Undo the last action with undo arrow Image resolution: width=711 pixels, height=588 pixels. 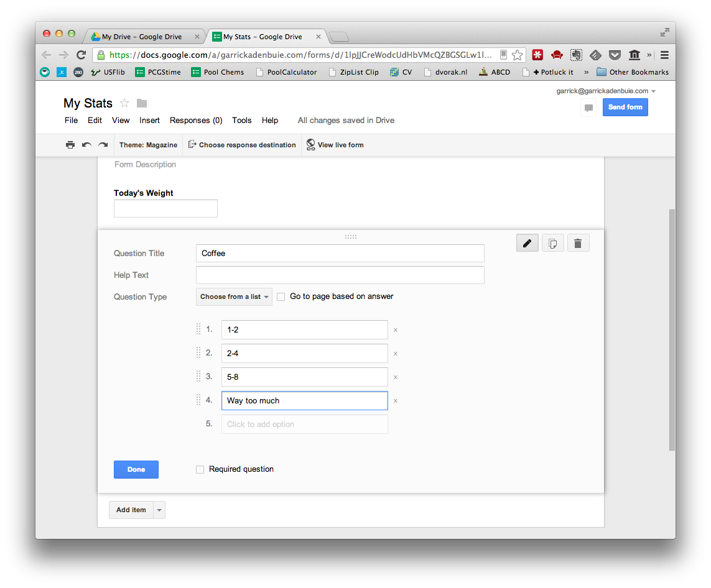click(86, 145)
